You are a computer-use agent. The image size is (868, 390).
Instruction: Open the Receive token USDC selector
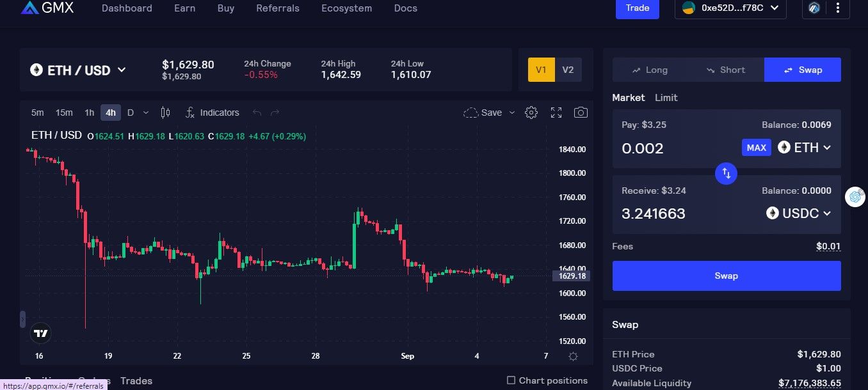point(799,214)
